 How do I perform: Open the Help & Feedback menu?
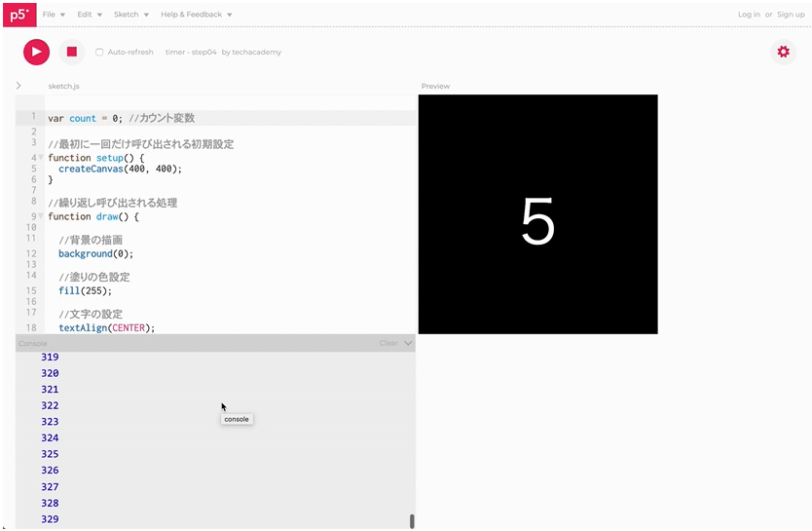point(197,15)
